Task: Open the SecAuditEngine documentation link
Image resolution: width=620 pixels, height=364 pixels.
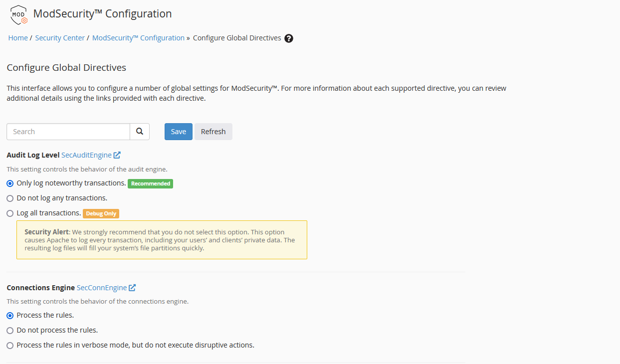Action: (86, 155)
